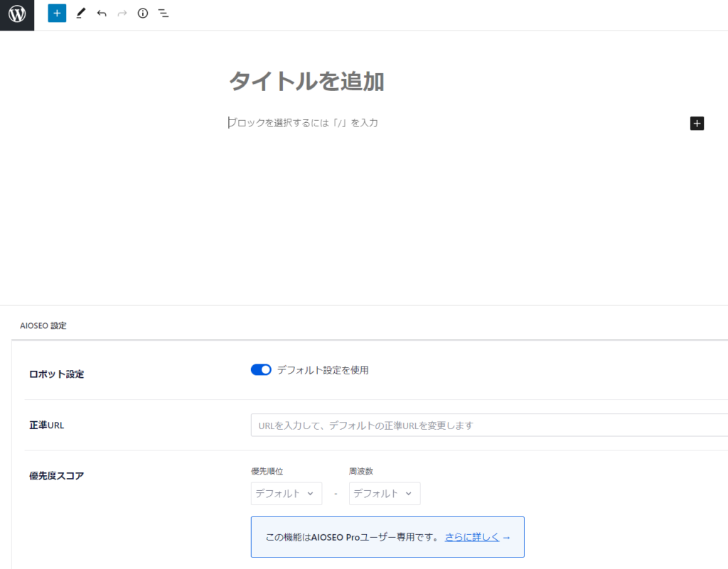The height and width of the screenshot is (569, 728).
Task: Click the AIOSEO Pro notice box text
Action: [x=352, y=537]
